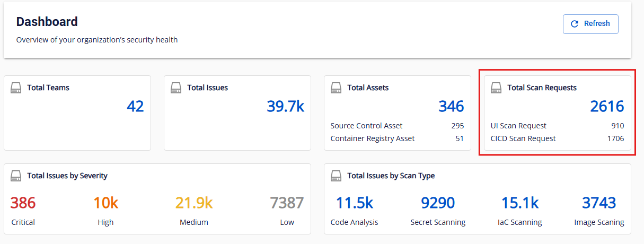Click the Refresh button
This screenshot has height=244, width=644.
(x=590, y=24)
